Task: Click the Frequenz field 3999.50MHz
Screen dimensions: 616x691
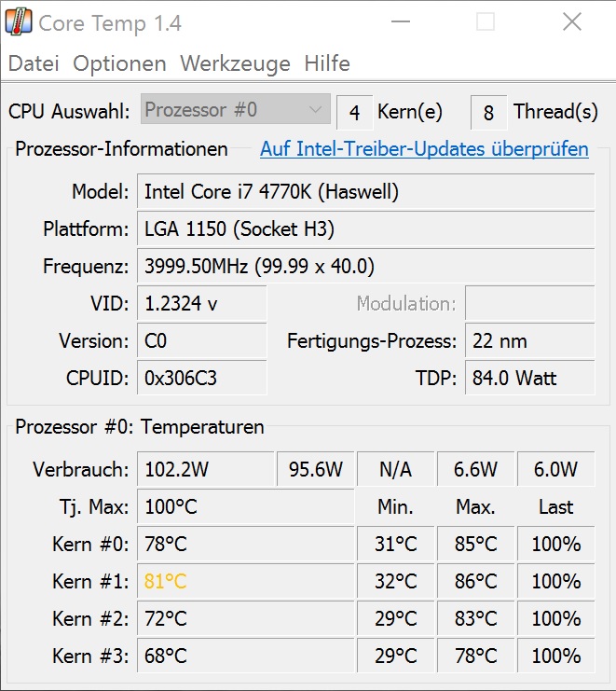Action: coord(365,266)
